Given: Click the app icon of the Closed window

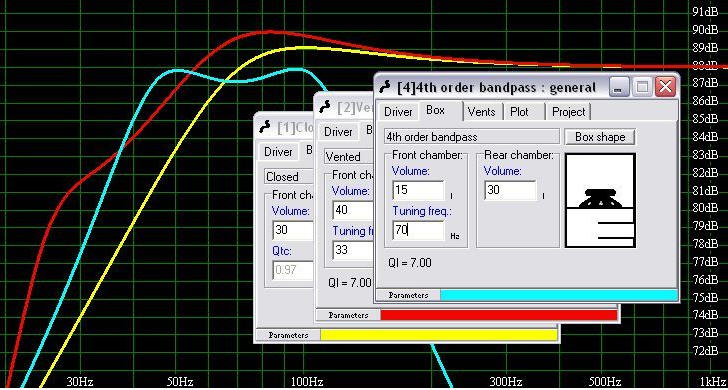Looking at the screenshot, I should (x=266, y=126).
